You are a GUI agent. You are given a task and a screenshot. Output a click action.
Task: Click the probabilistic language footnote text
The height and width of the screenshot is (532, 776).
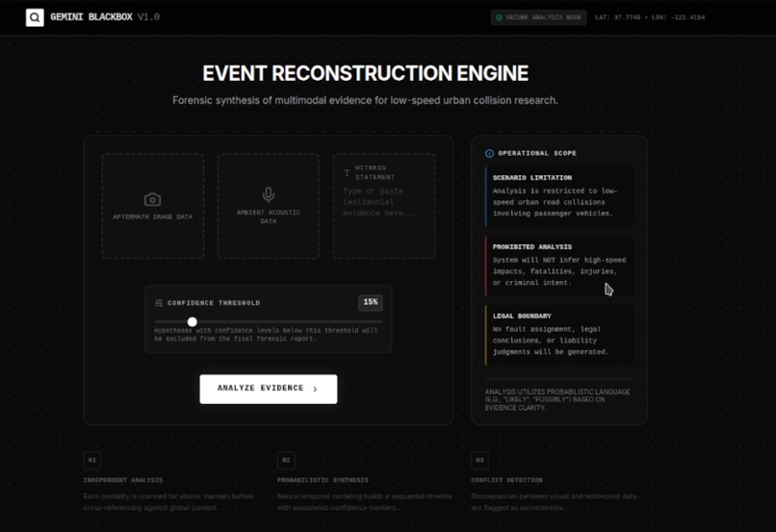[557, 399]
